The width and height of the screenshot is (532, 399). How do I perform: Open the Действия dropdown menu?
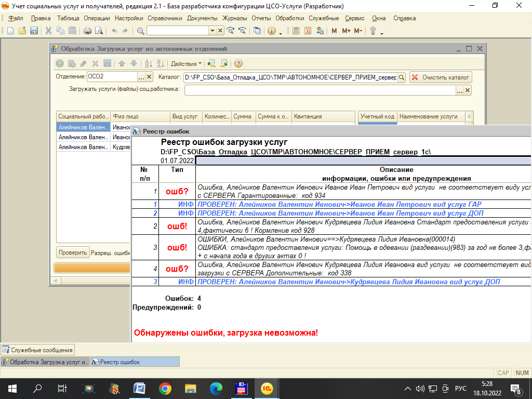click(x=186, y=63)
